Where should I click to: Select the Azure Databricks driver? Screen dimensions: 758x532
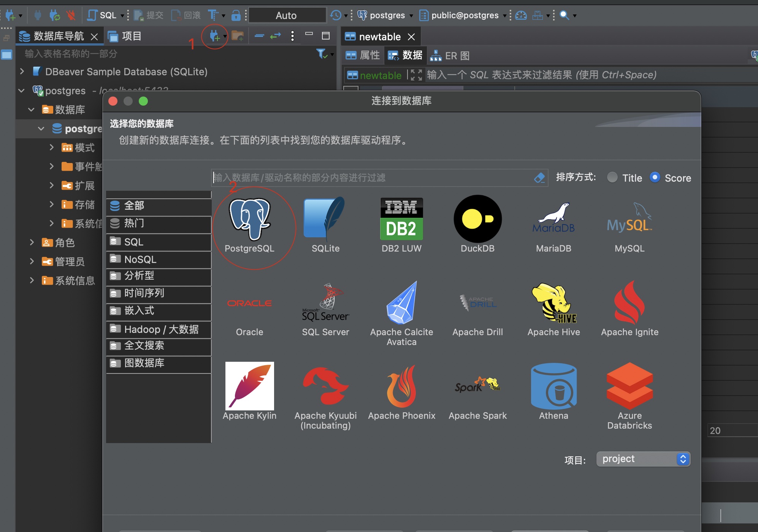630,397
